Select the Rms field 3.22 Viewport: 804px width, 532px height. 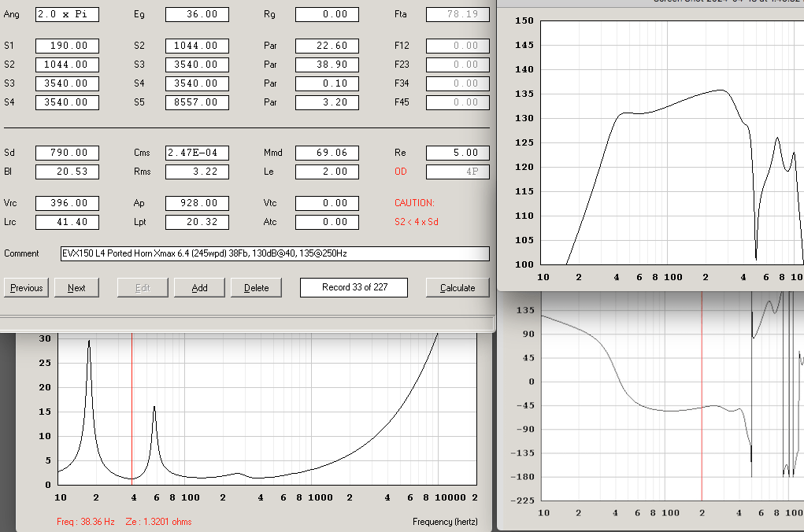tap(197, 172)
